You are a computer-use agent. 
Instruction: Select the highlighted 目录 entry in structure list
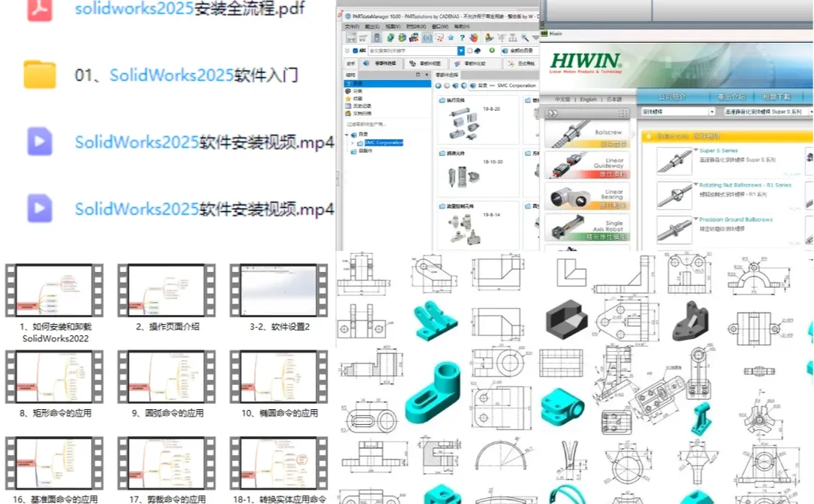point(387,83)
